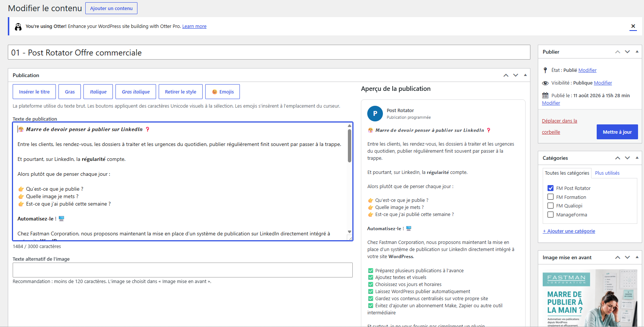Click the textarea resize handle corner
644x327 pixels.
[350, 238]
